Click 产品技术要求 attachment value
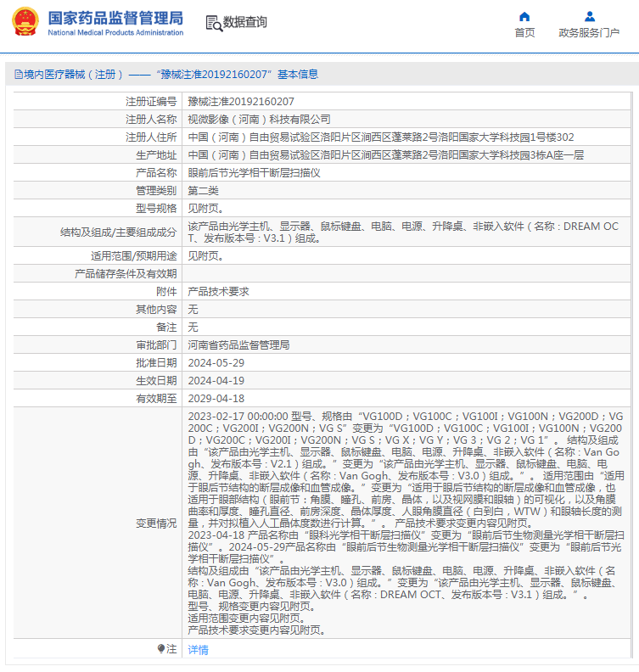 219,292
